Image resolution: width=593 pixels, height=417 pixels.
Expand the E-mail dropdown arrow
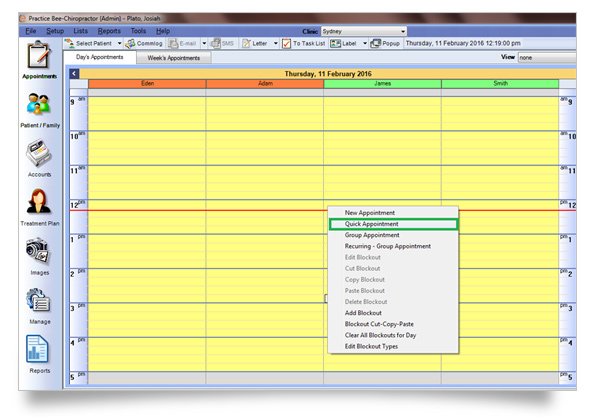(204, 43)
